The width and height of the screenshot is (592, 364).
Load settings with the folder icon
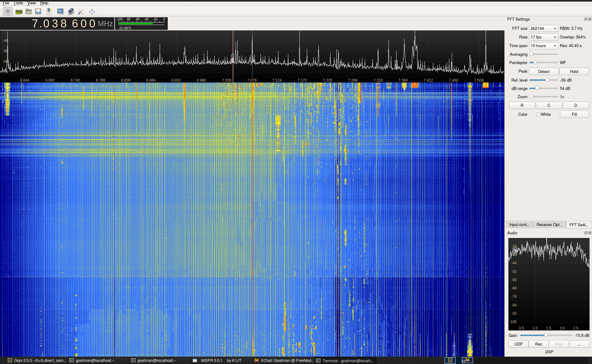(x=29, y=12)
